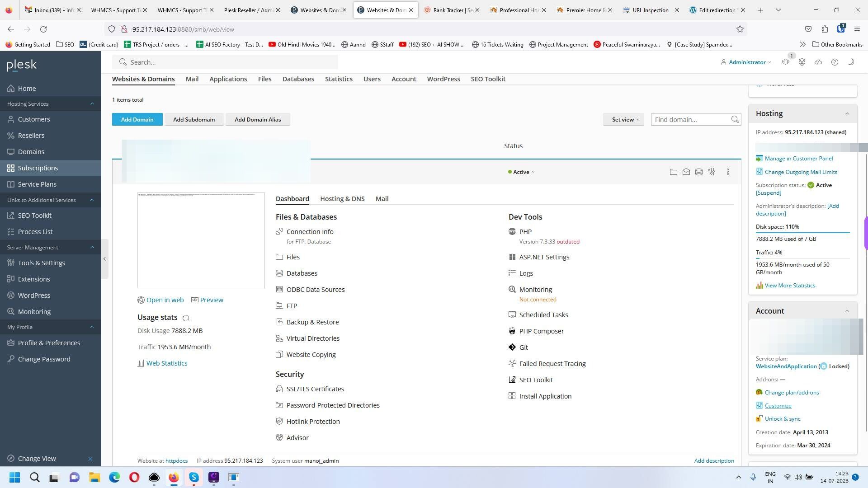
Task: Toggle dark mode moon icon in header
Action: coord(851,62)
